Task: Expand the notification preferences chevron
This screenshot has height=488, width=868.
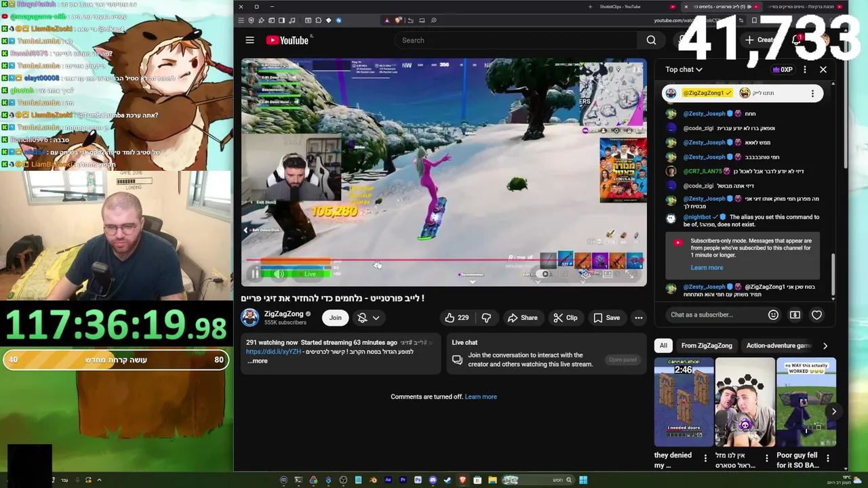Action: click(x=376, y=317)
